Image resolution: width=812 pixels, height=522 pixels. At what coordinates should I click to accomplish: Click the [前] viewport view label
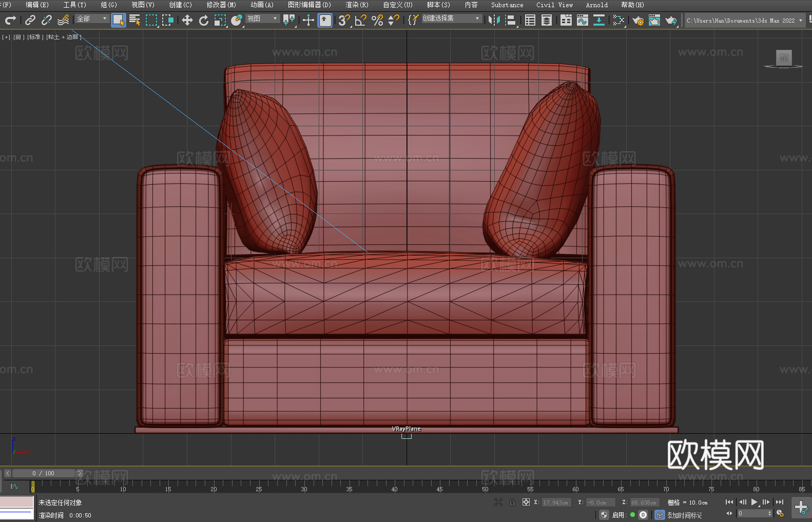(19, 37)
